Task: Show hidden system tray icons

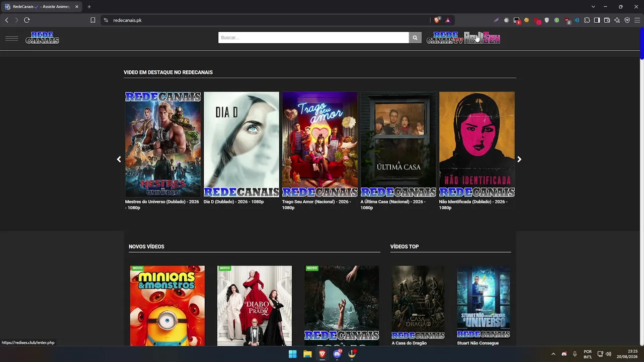Action: click(553, 354)
